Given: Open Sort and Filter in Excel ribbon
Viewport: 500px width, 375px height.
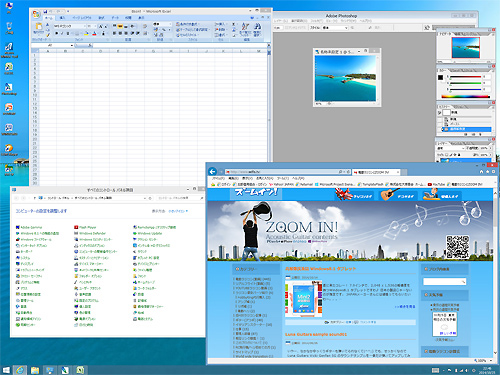Looking at the screenshot, I should [245, 29].
